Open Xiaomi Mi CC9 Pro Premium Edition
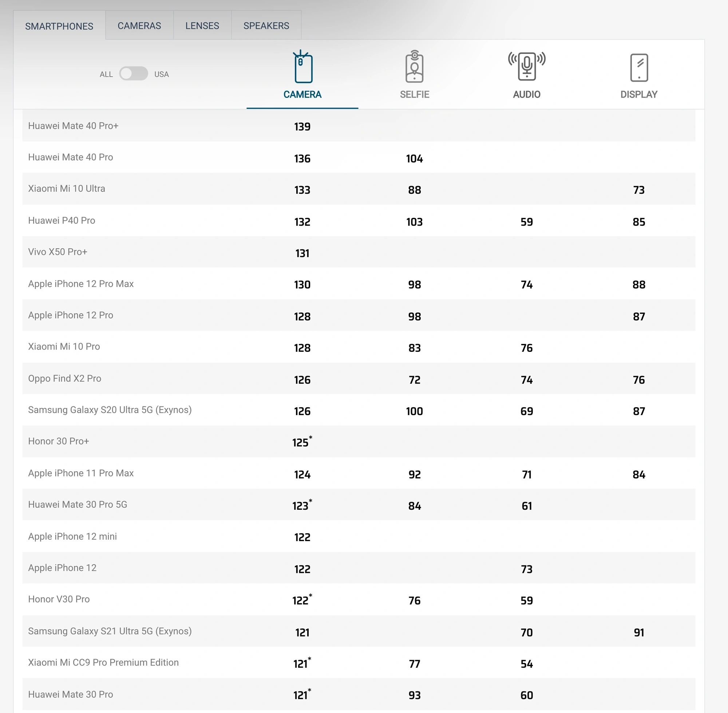 (x=103, y=662)
